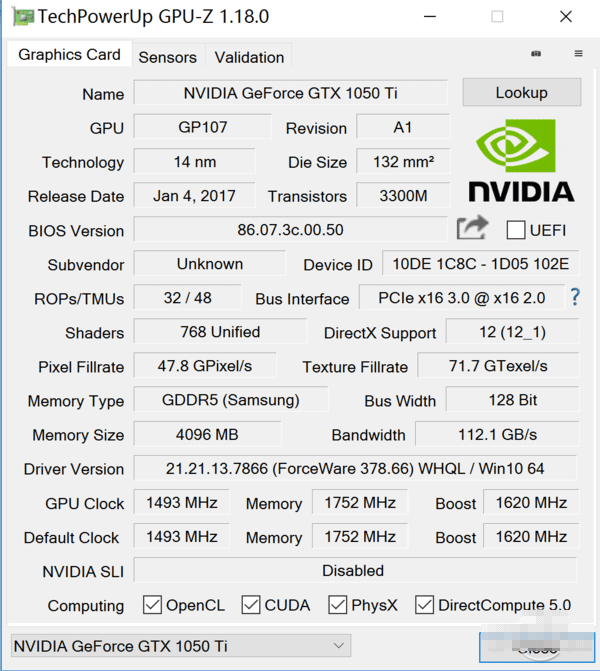600x671 pixels.
Task: Toggle the UEFI checkbox
Action: tap(516, 230)
